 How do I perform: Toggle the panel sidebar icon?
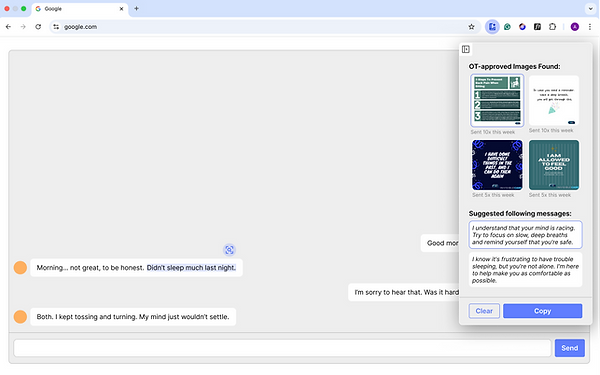466,49
